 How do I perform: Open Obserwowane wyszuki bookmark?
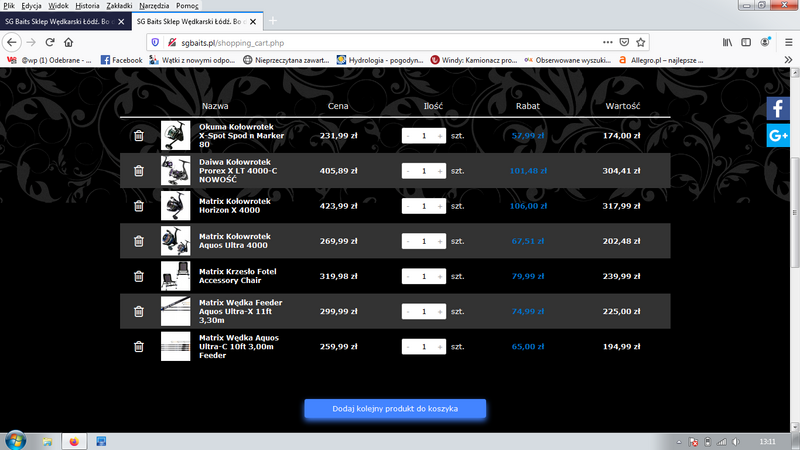click(x=567, y=60)
